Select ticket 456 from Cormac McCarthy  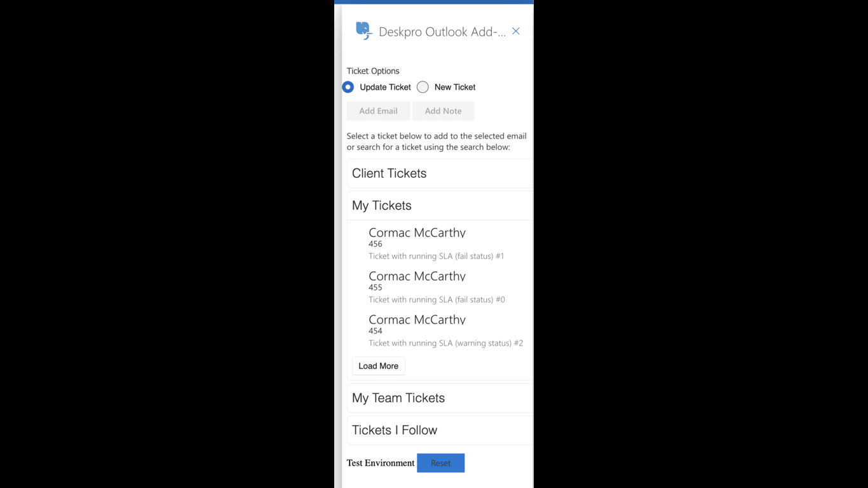tap(440, 243)
